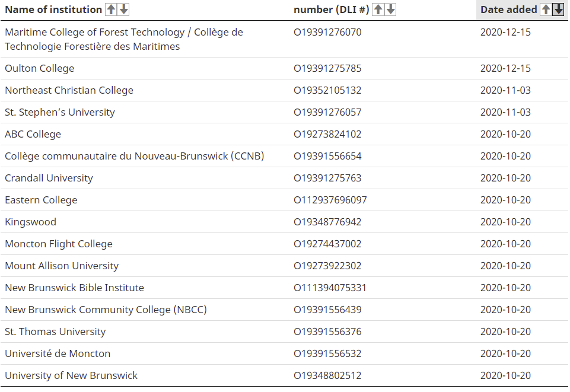Viewport: 570px width, 392px height.
Task: Select St. Thomas University cell
Action: [x=55, y=332]
